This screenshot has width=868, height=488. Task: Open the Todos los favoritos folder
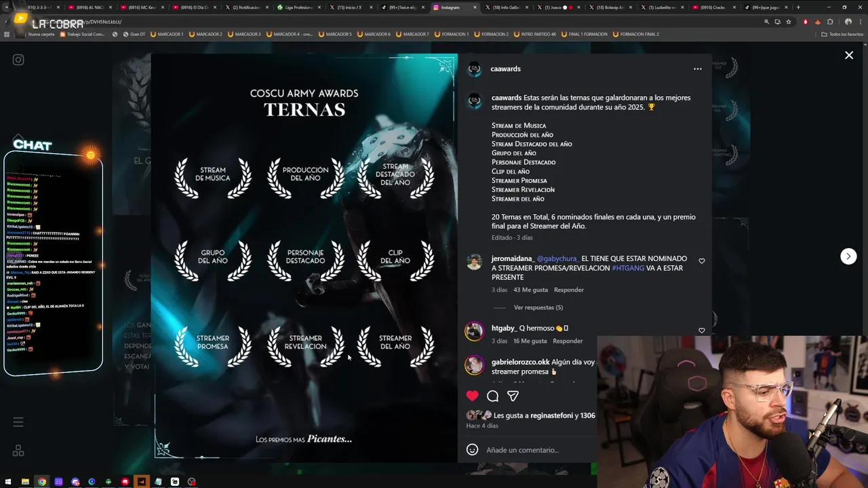pyautogui.click(x=843, y=34)
